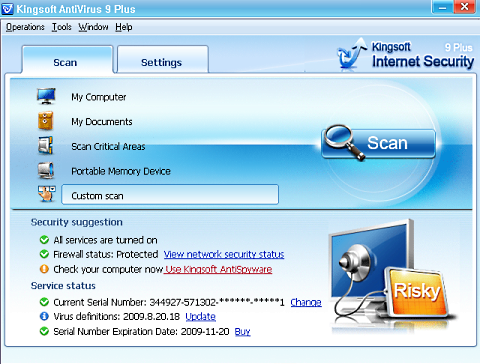480x364 pixels.
Task: Select the My Computer scan option
Action: (99, 97)
